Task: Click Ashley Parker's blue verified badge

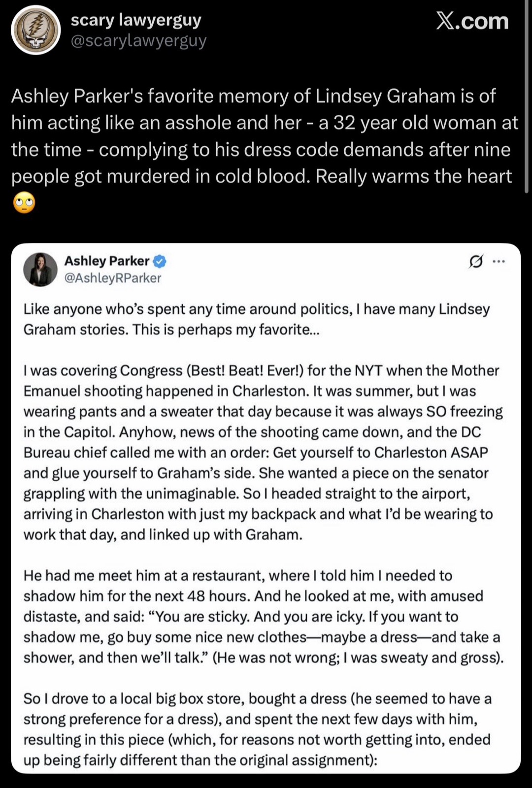Action: [160, 261]
